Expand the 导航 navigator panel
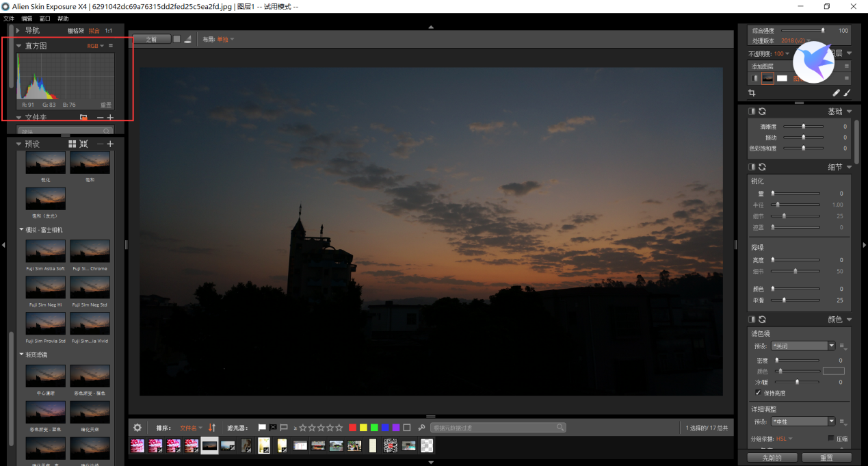Screen dimensions: 868x466 click(18, 31)
